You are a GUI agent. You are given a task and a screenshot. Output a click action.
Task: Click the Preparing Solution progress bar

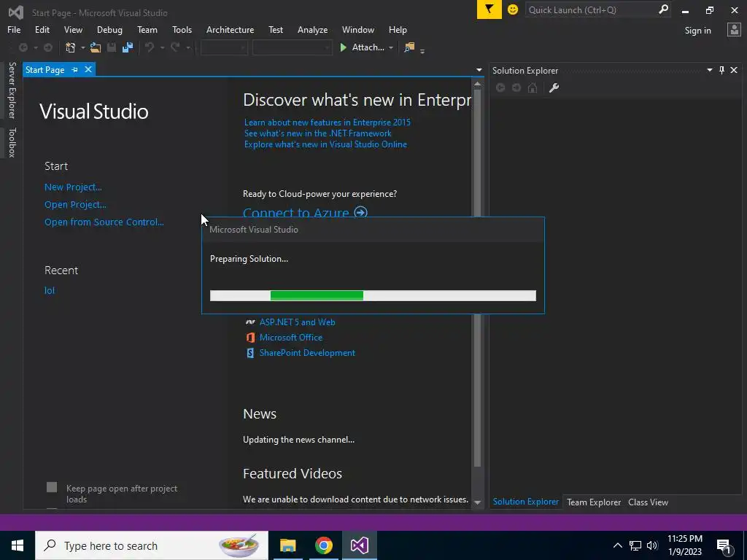coord(373,295)
